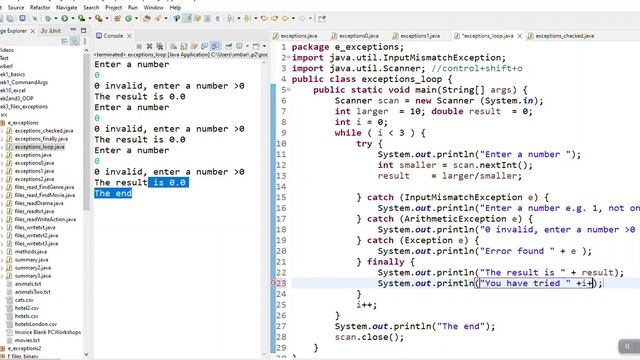
Task: Open the New Java Class dropdown arrow
Action: [136, 18]
